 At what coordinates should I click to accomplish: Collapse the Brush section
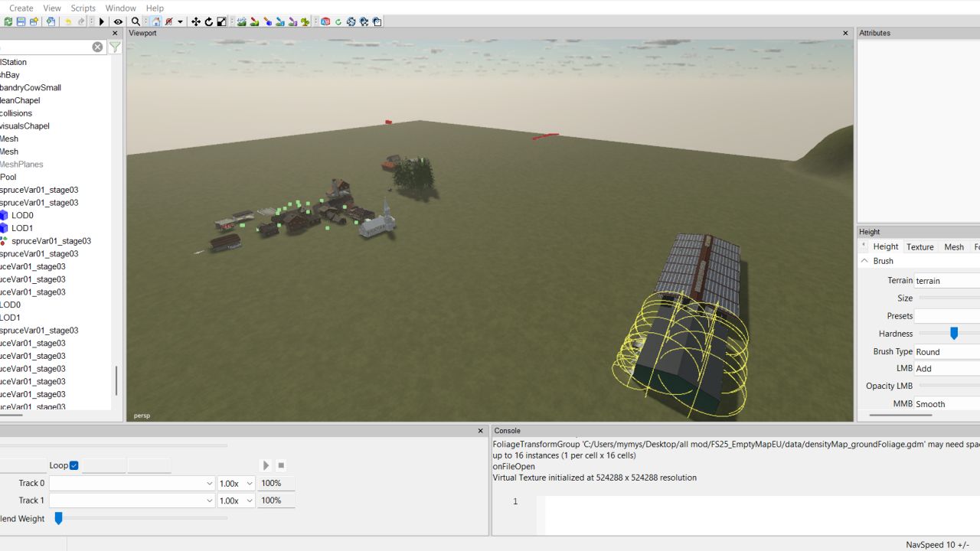[x=864, y=261]
